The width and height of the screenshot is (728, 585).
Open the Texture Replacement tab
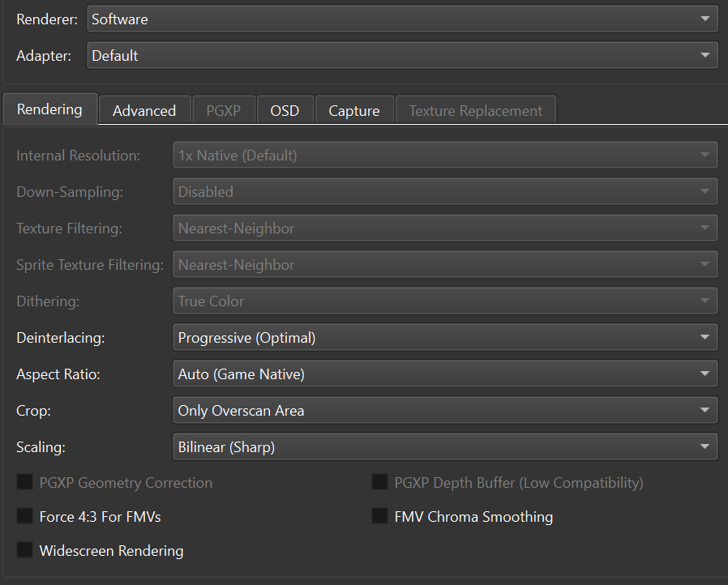tap(475, 110)
